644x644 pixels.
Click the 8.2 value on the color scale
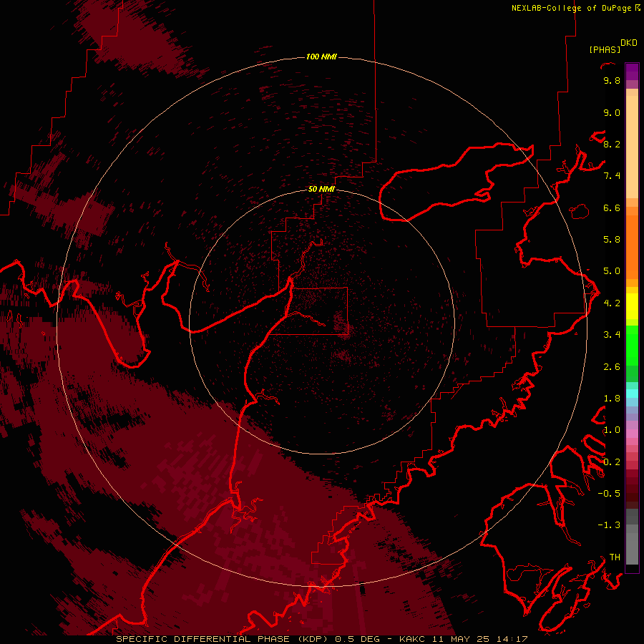click(612, 144)
